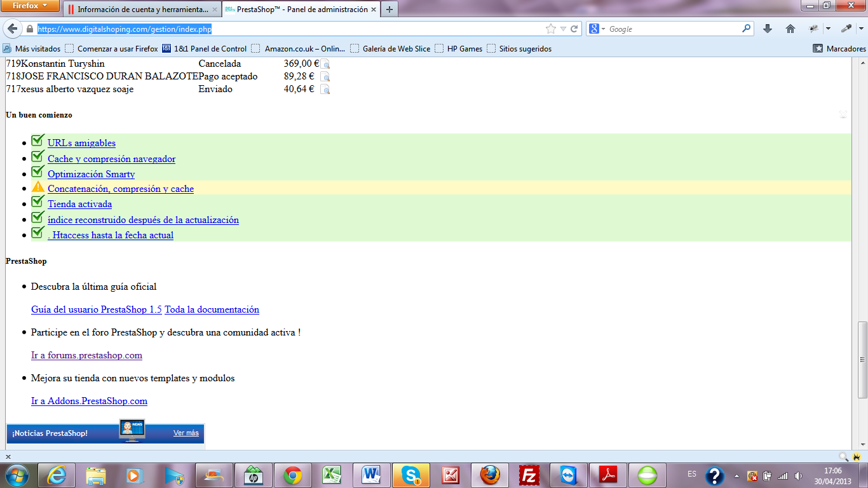Open Skype from the taskbar
Screen dimensions: 868x488
click(x=410, y=475)
